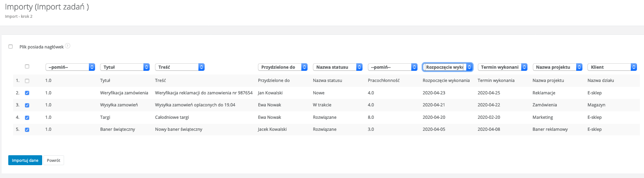Open the Nazwa projektu column dropdown
Image resolution: width=644 pixels, height=178 pixels.
click(x=557, y=67)
